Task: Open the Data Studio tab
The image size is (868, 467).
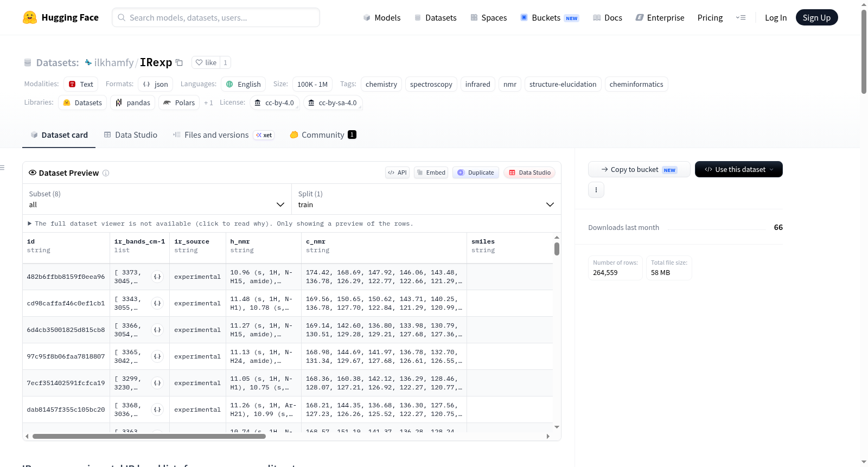Action: [131, 135]
